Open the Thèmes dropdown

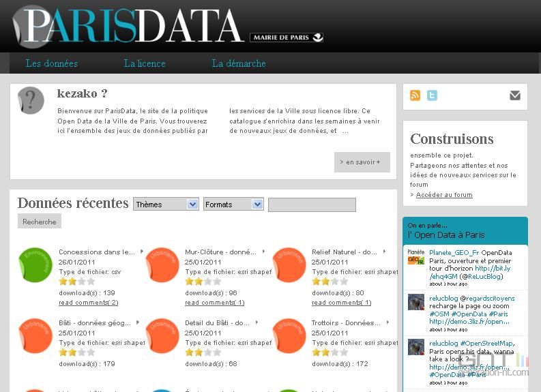[x=166, y=204]
